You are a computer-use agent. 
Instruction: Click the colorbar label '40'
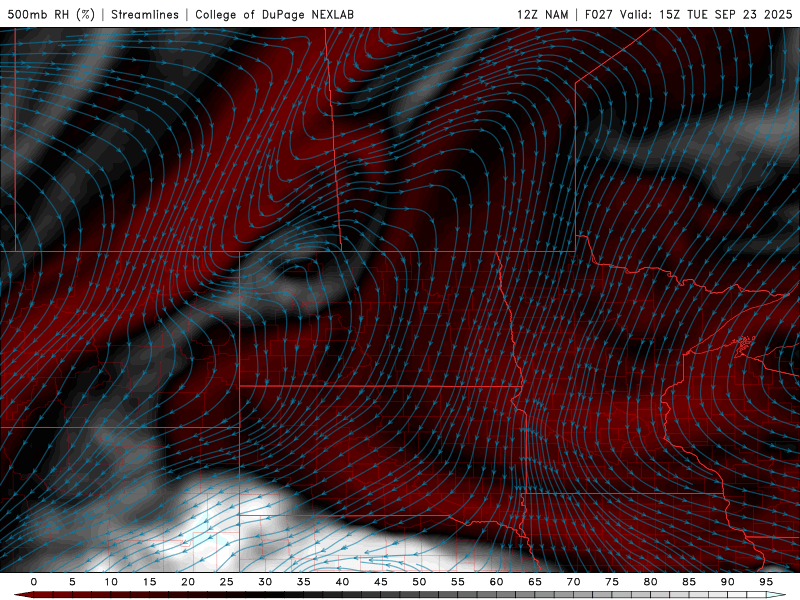click(342, 582)
